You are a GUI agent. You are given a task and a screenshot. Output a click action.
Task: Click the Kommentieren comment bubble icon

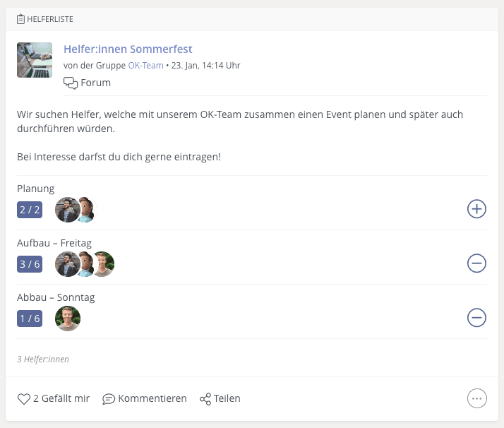(x=109, y=399)
